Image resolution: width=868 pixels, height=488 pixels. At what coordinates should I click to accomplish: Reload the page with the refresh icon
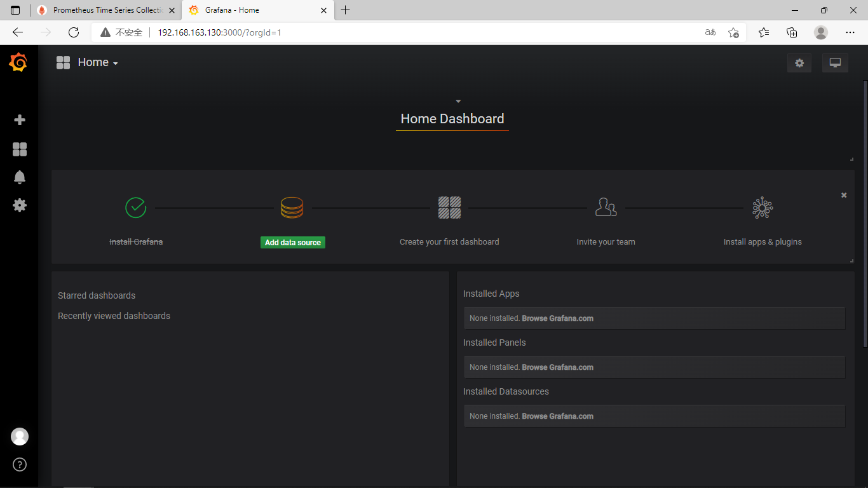(74, 32)
